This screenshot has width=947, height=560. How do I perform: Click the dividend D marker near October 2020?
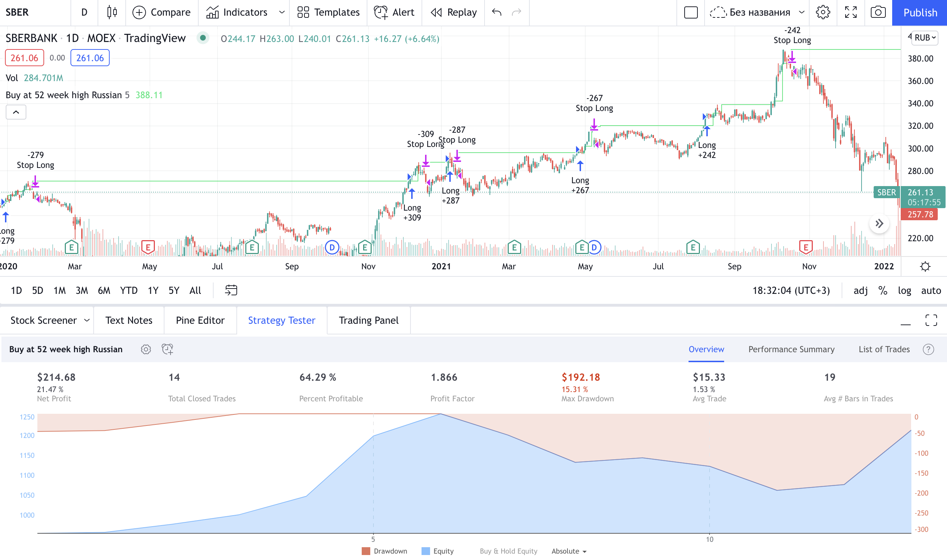pos(332,248)
